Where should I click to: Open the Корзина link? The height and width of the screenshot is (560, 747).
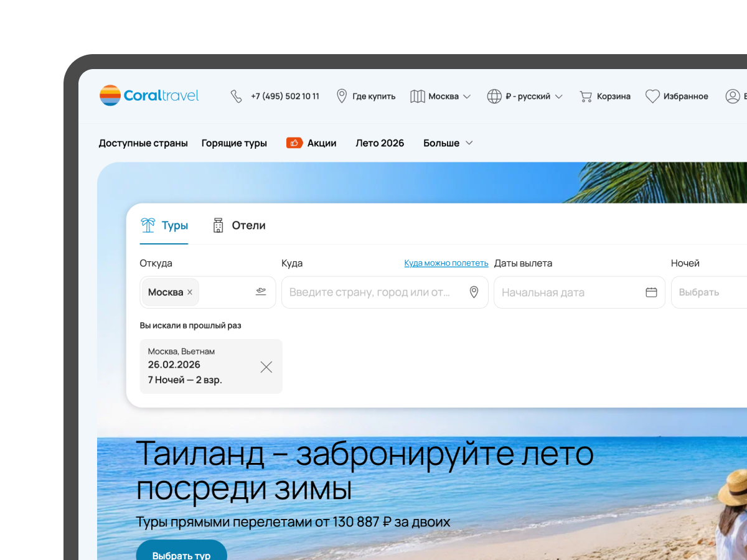coord(614,96)
